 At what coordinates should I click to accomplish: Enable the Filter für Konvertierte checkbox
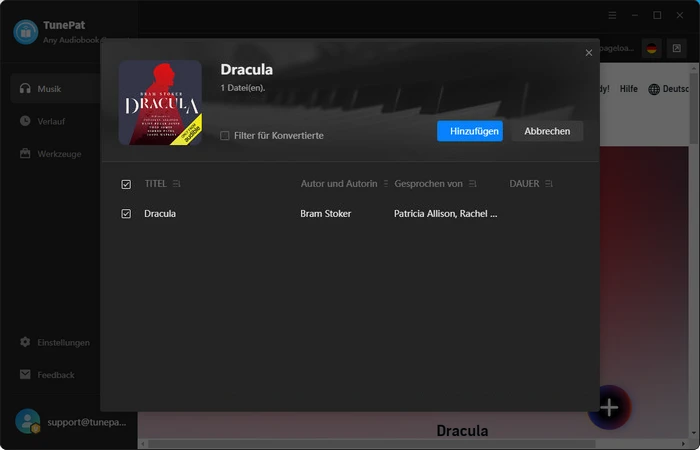[x=225, y=135]
